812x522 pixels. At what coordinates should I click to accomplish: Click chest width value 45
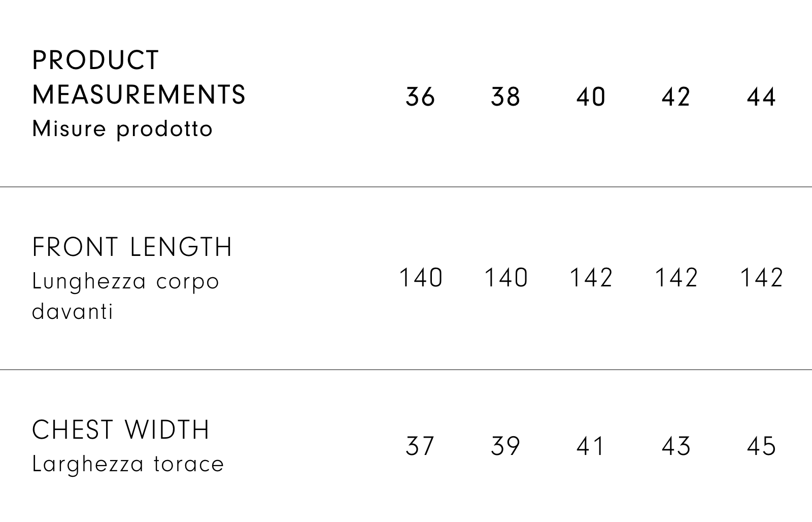(x=761, y=446)
